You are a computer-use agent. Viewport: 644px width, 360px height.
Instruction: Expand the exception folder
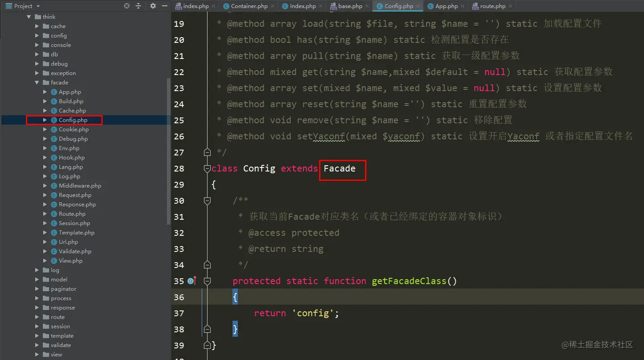pyautogui.click(x=37, y=73)
